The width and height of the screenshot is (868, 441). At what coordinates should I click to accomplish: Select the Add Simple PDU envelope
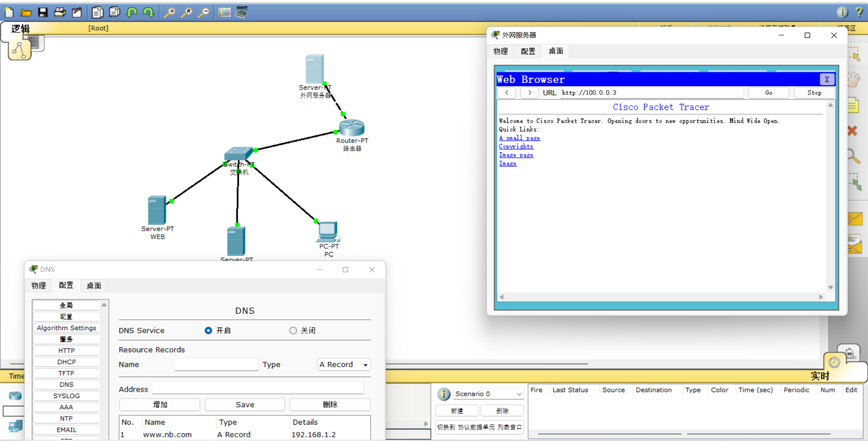pos(855,219)
